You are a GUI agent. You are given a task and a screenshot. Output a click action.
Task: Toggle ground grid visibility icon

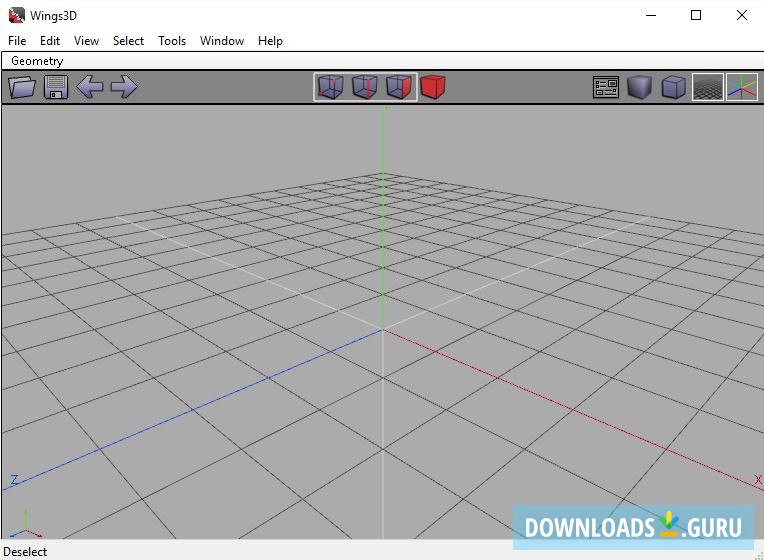click(708, 87)
